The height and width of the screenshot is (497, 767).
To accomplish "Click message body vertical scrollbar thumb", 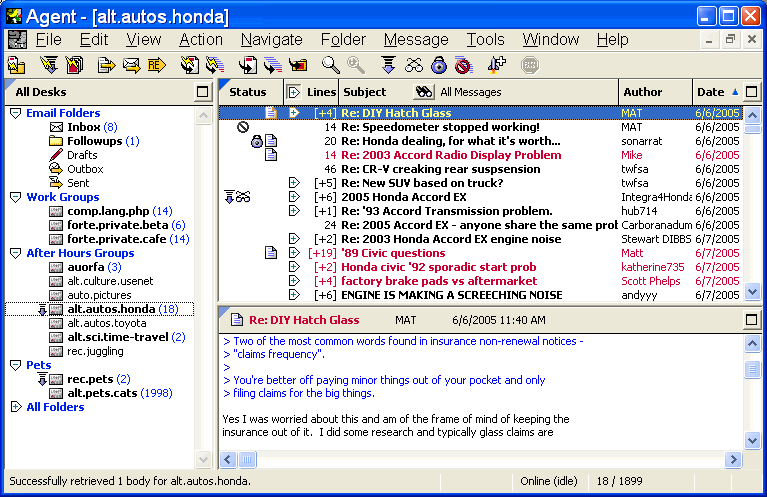I will [x=752, y=369].
